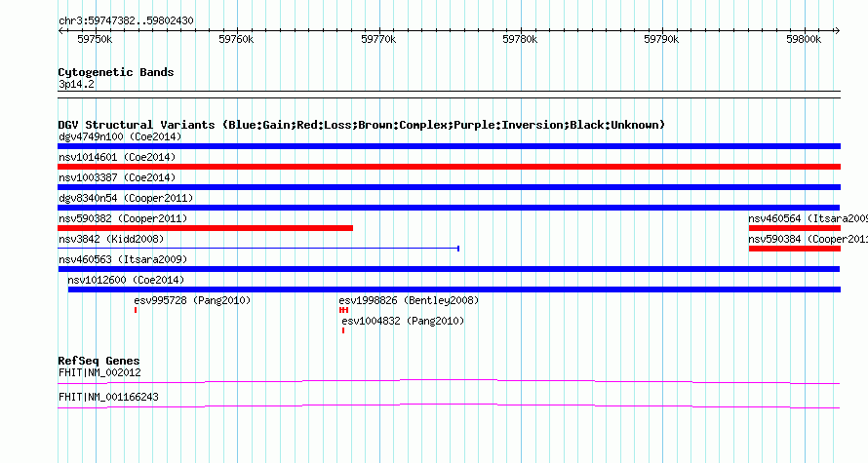Click the DGV Structural Variants track title
The image size is (868, 463).
361,125
